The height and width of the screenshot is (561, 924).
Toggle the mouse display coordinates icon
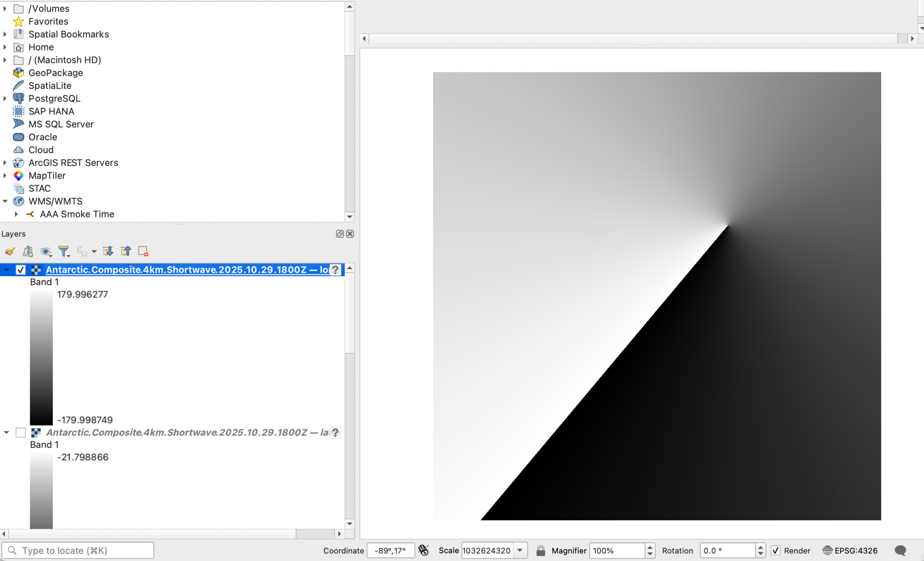[423, 550]
